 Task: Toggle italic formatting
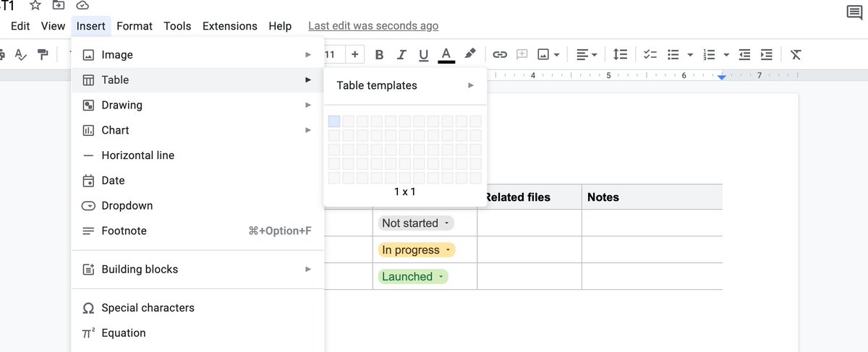coord(401,54)
